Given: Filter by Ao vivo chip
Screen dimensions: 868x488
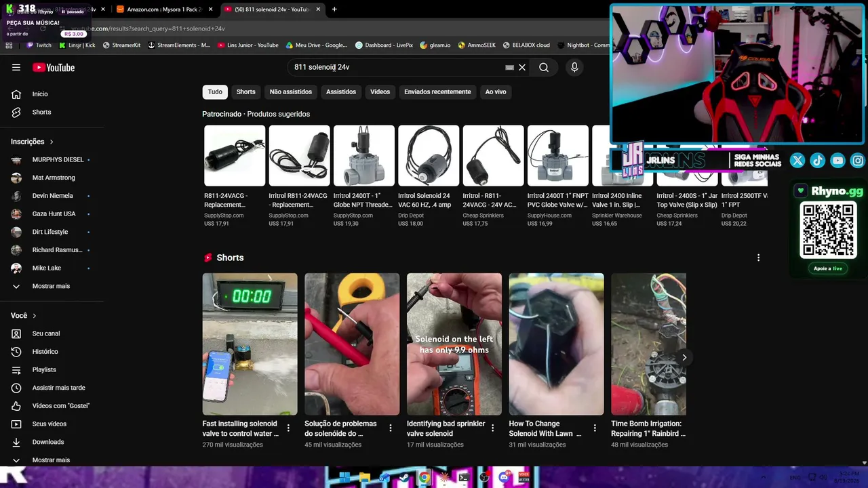Looking at the screenshot, I should tap(496, 92).
